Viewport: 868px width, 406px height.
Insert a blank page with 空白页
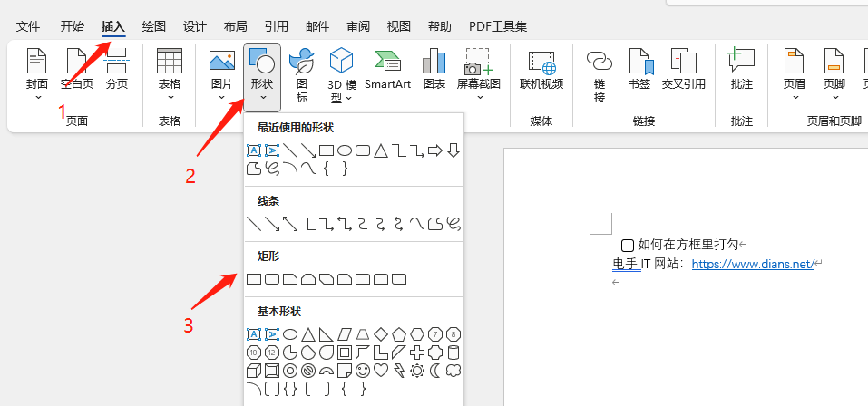(77, 67)
